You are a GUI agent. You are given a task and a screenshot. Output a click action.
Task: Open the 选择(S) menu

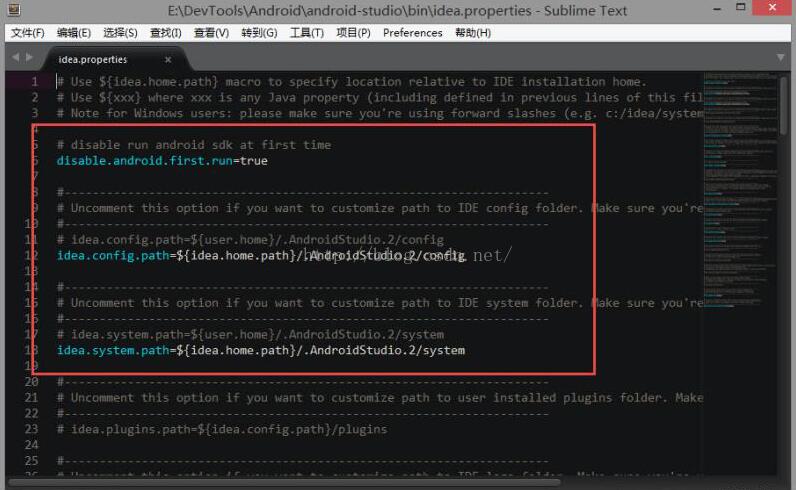click(120, 33)
